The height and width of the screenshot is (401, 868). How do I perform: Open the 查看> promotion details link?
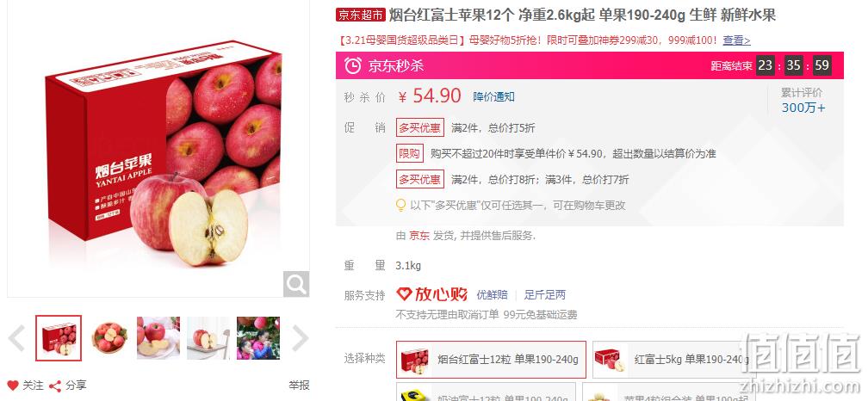(x=736, y=40)
